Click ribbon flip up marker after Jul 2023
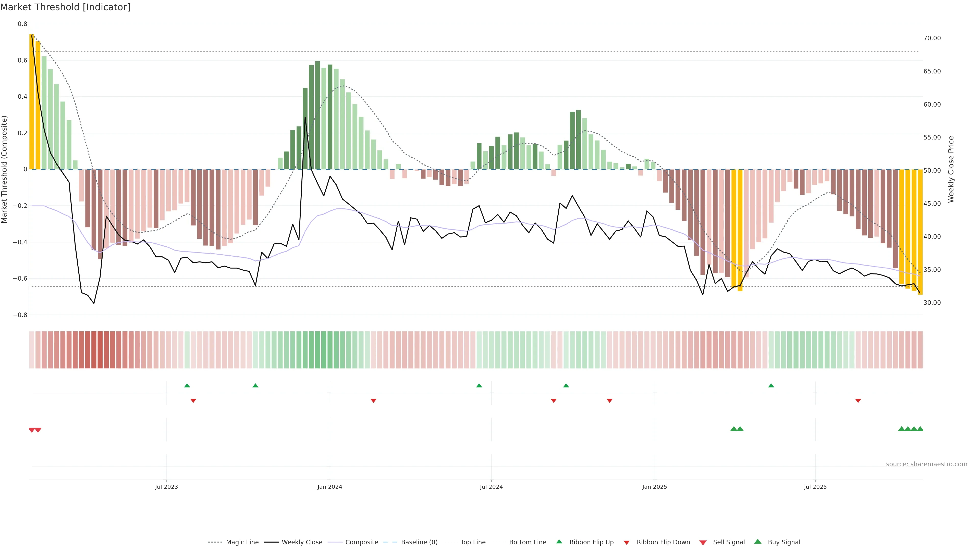980x551 pixels. click(187, 386)
